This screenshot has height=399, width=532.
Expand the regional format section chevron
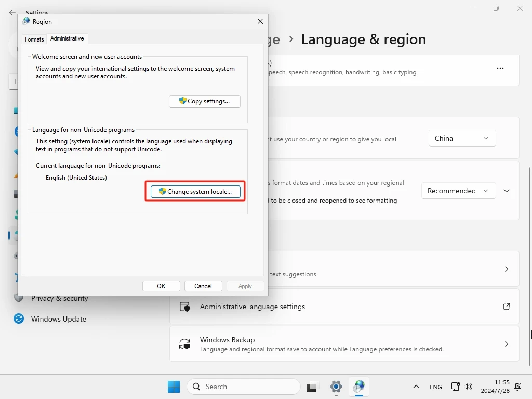point(507,191)
